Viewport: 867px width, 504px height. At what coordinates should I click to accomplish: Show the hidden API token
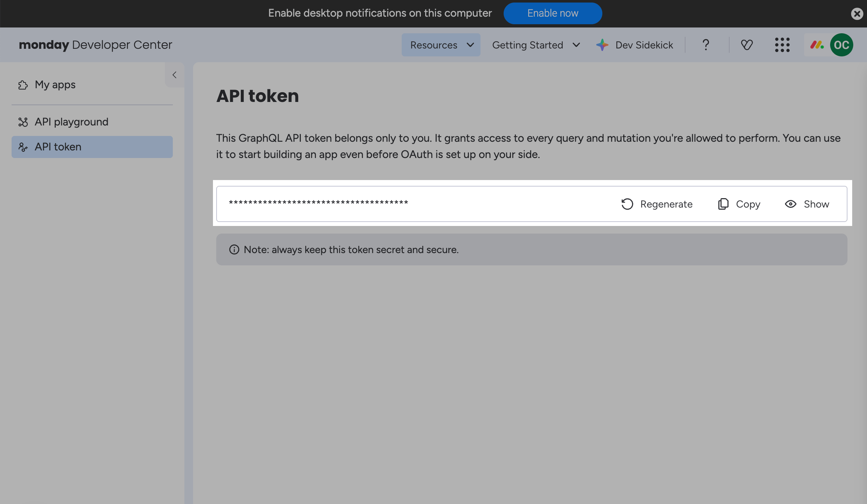(807, 204)
